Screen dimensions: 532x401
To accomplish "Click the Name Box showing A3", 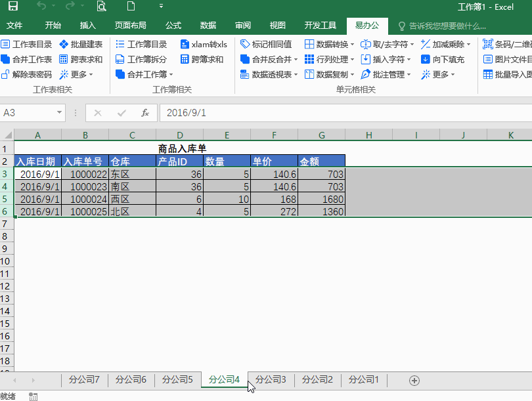I will coord(27,112).
